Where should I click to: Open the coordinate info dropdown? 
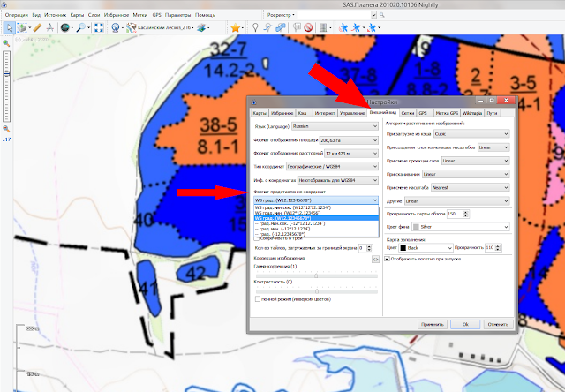(x=338, y=180)
